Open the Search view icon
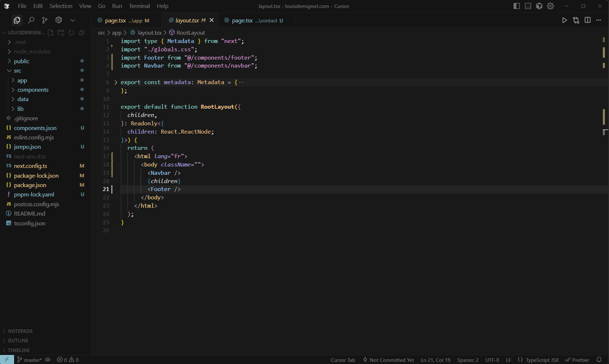 [31, 20]
